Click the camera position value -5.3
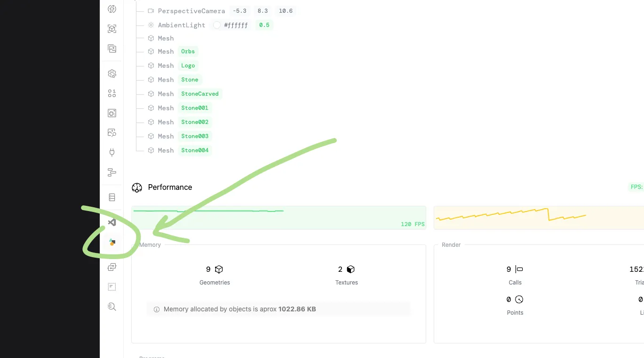 [x=240, y=11]
